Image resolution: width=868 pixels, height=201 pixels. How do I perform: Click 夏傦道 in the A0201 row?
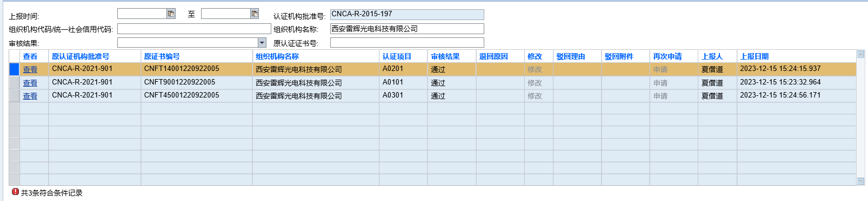pos(712,69)
